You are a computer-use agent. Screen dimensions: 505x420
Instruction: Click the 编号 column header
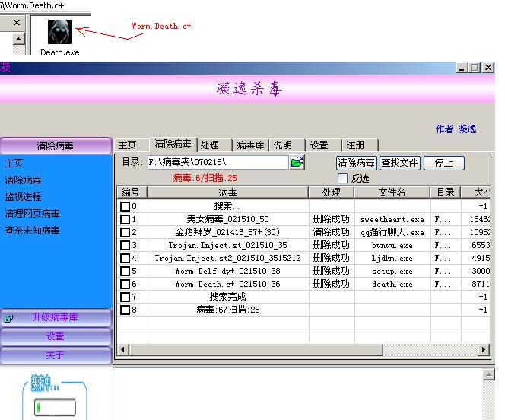(x=132, y=192)
